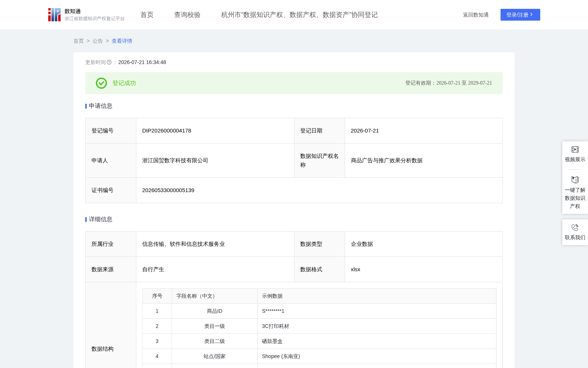Select the data format xlsx

tap(355, 269)
